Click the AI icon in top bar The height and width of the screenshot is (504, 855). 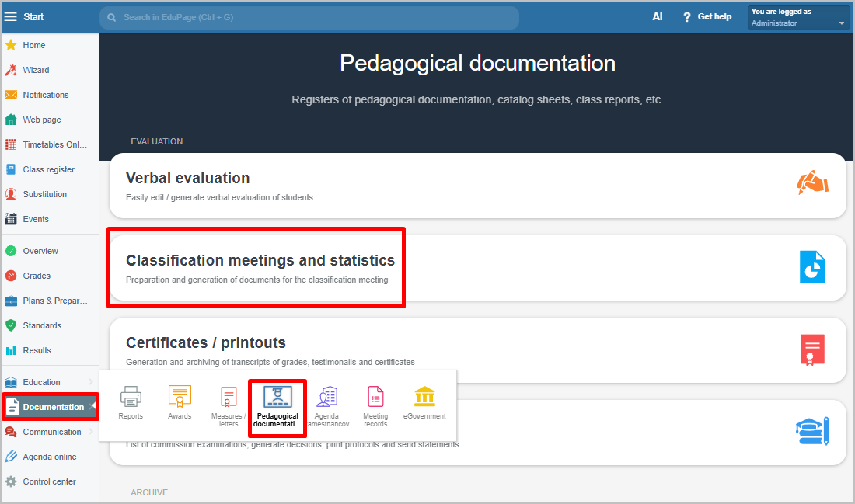point(658,16)
